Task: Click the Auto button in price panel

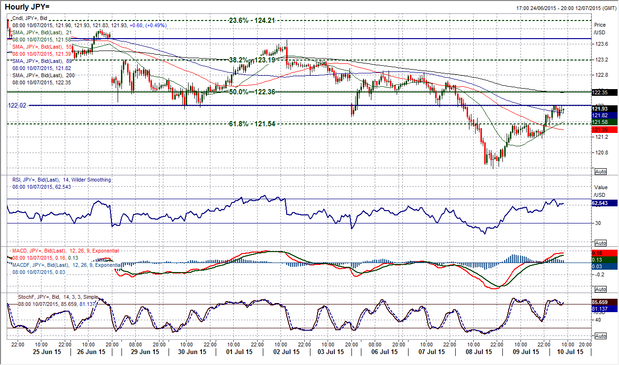Action: click(x=600, y=172)
